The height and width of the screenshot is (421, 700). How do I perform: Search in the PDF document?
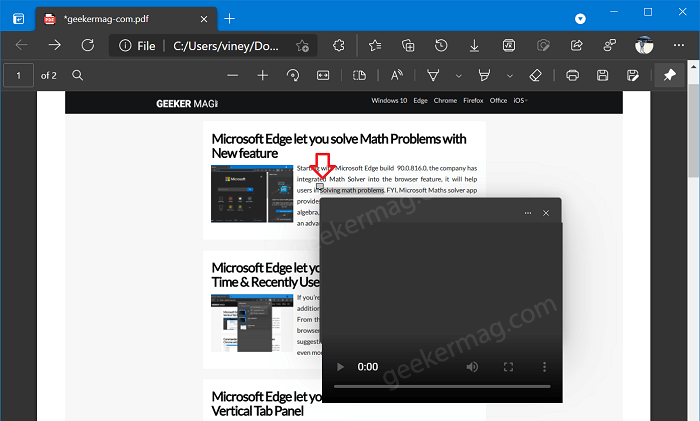pos(78,75)
